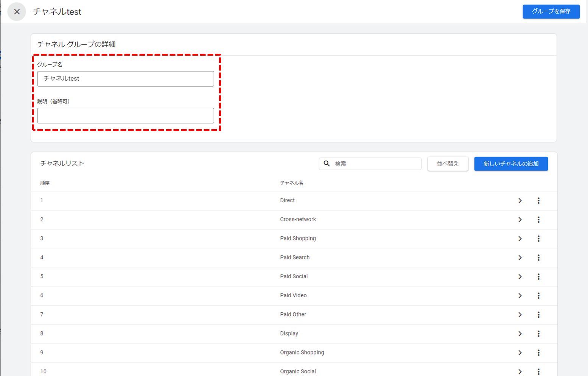Open three-dot menu for Paid Video
This screenshot has height=376, width=588.
pyautogui.click(x=538, y=296)
